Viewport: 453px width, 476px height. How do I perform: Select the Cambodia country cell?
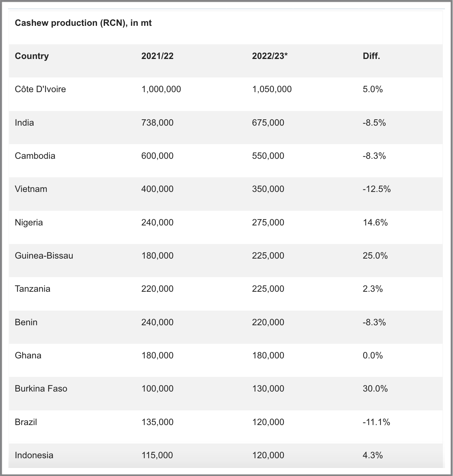point(35,156)
